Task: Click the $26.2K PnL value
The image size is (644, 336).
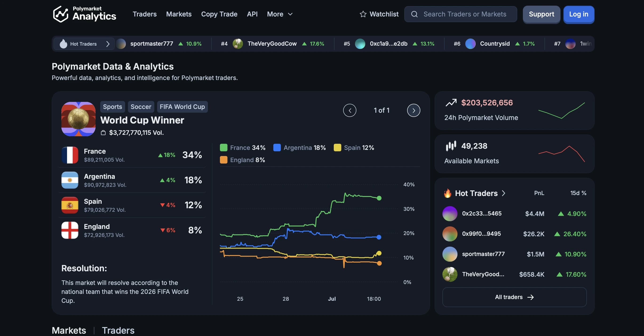Action: click(x=533, y=234)
